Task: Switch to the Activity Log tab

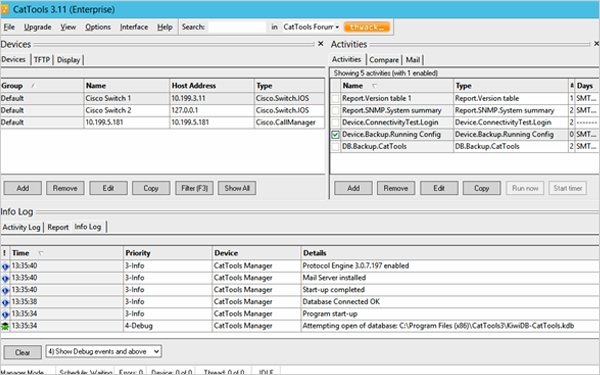Action: coord(21,227)
